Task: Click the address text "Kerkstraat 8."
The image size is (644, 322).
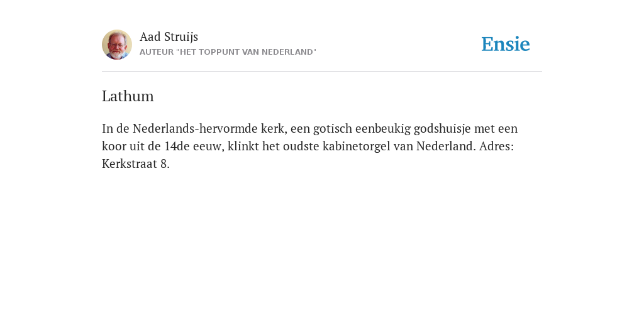Action: (x=136, y=164)
